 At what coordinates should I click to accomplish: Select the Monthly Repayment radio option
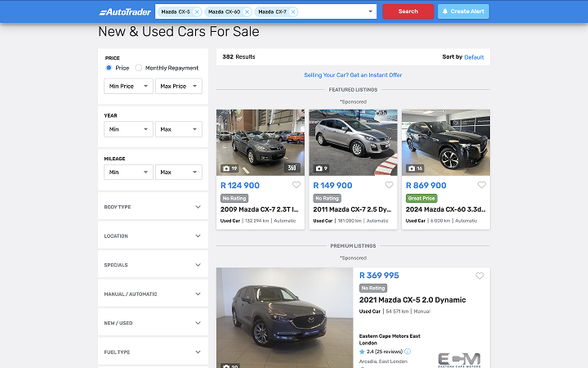click(x=138, y=68)
